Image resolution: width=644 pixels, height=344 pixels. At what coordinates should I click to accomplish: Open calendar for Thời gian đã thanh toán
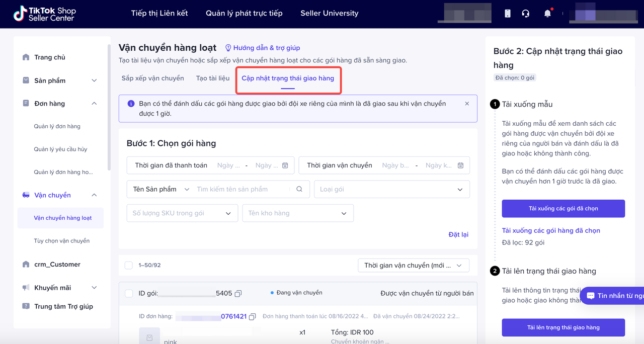point(285,165)
